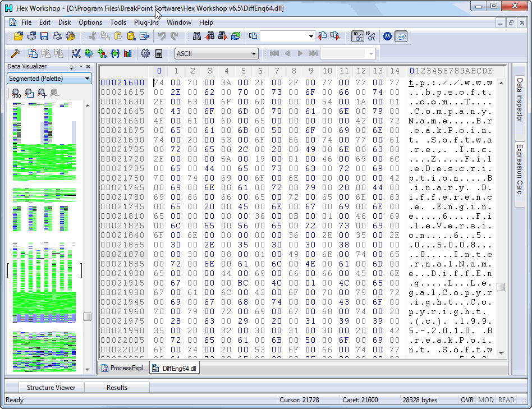Open the File menu
Viewport: 532px width, 409px height.
(26, 22)
